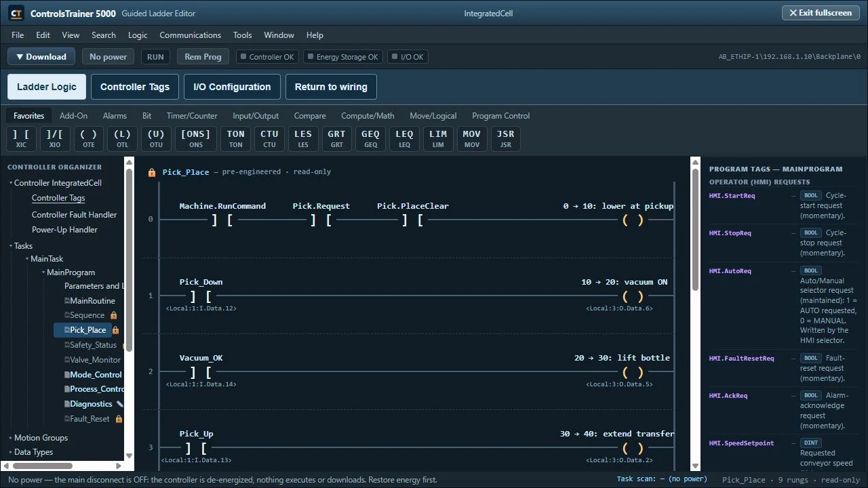Insert an XIC contact instruction
This screenshot has width=868, height=488.
pos(21,138)
